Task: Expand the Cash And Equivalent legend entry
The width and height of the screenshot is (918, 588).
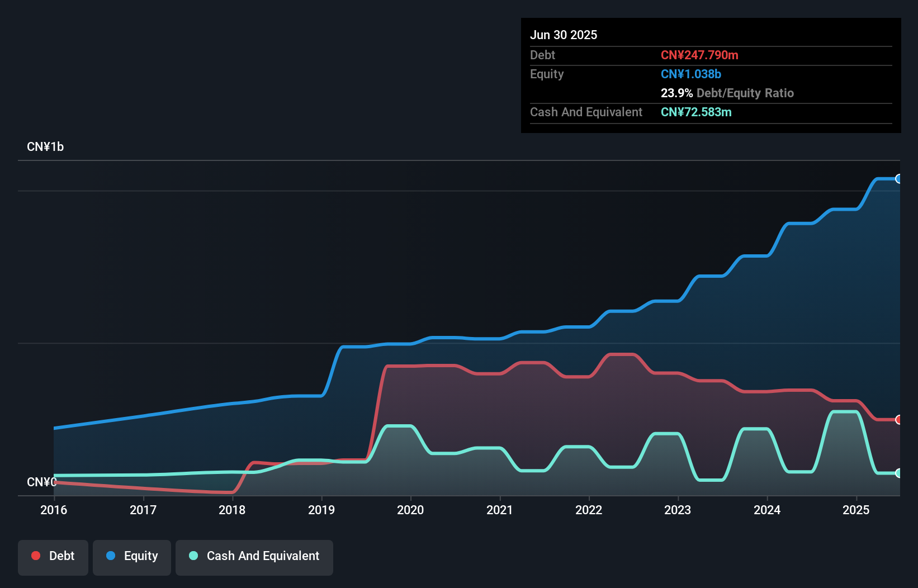Action: tap(254, 556)
